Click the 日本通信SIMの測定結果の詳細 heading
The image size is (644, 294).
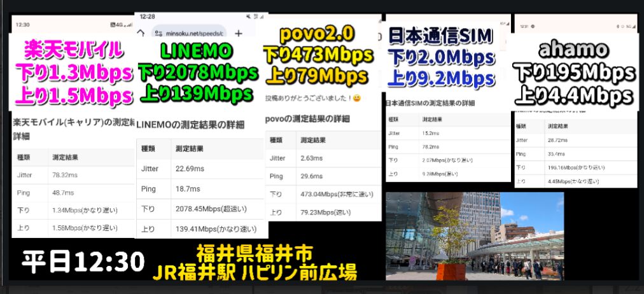tap(430, 103)
